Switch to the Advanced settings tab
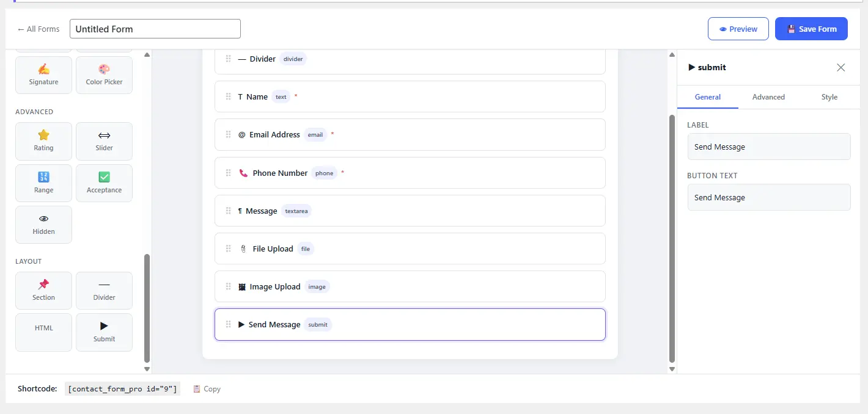This screenshot has height=414, width=868. (768, 97)
